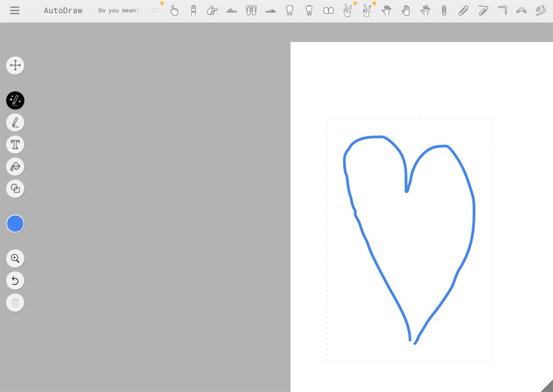The width and height of the screenshot is (553, 392).
Task: Select the Move/Select tool
Action: 15,66
